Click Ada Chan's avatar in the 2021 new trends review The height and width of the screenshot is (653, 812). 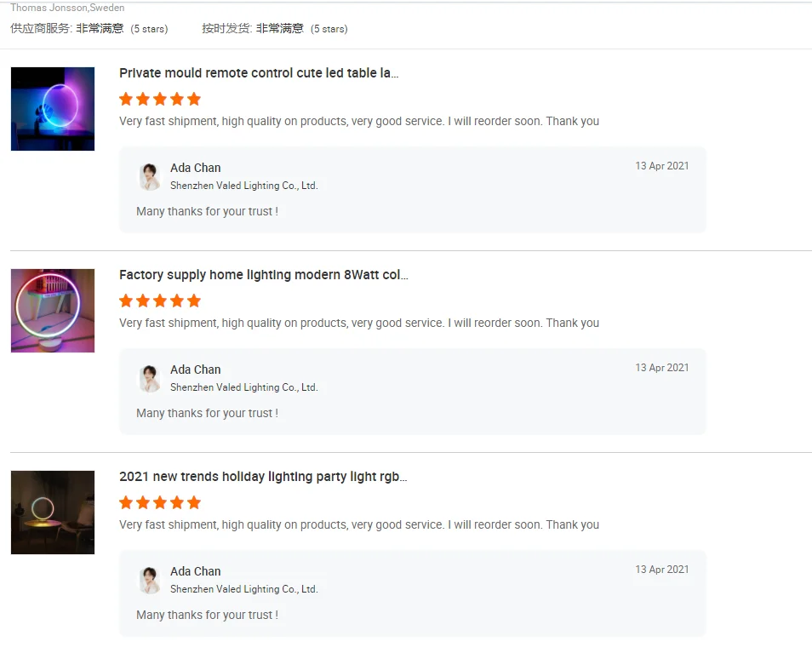click(x=151, y=580)
